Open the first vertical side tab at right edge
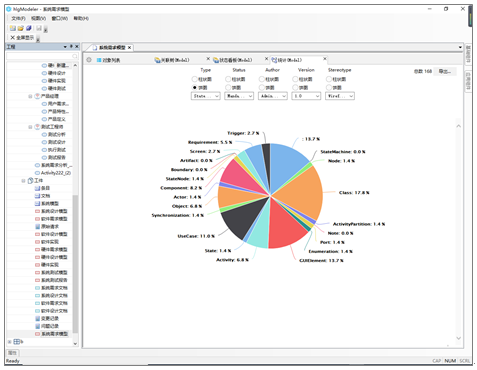Viewport: 477px width, 370px height. pos(468,55)
